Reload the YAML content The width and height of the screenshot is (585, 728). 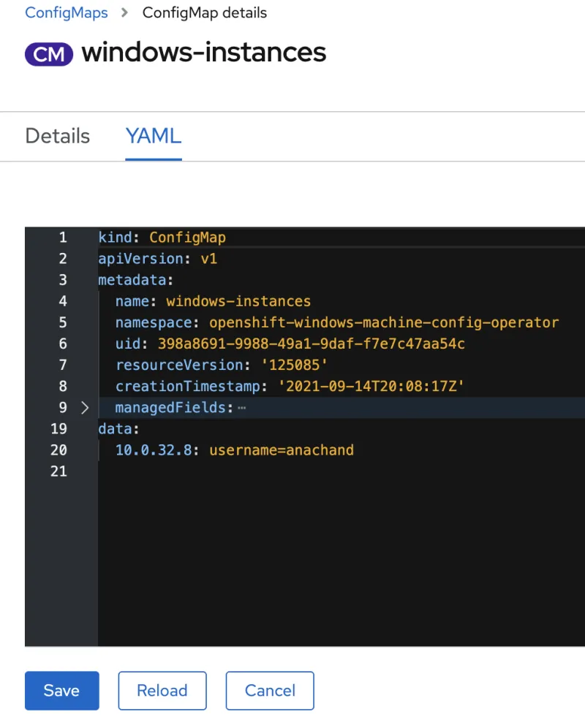pos(162,691)
